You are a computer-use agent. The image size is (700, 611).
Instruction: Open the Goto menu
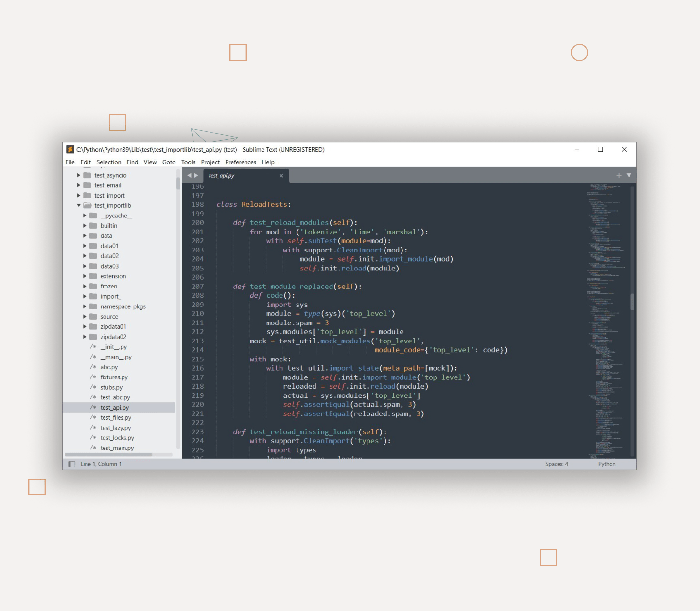click(x=169, y=162)
